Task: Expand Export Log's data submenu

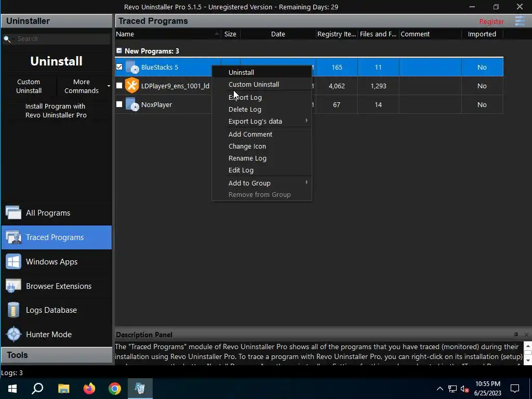Action: [x=307, y=121]
